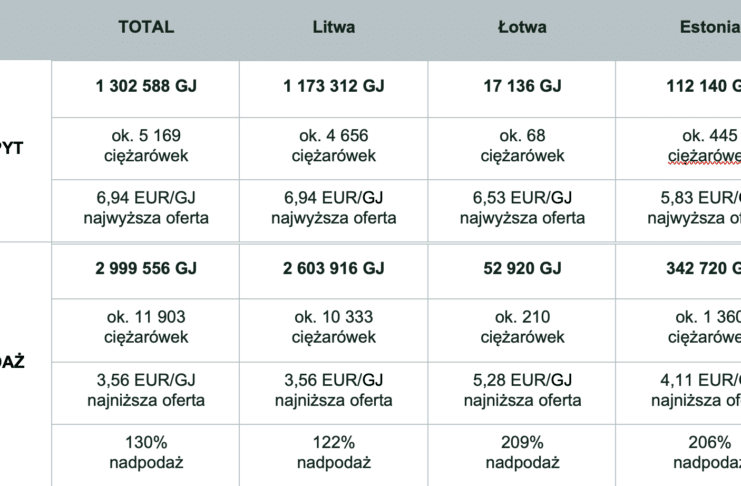Image resolution: width=741 pixels, height=486 pixels.
Task: Click cell with ok. 10 333 ciężarówek
Action: point(334,330)
